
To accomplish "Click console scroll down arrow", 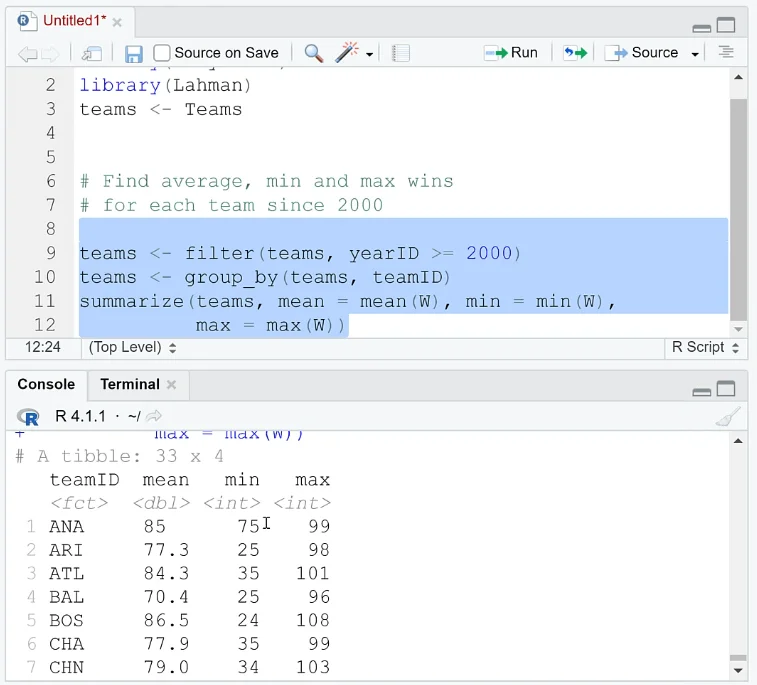I will pos(738,671).
